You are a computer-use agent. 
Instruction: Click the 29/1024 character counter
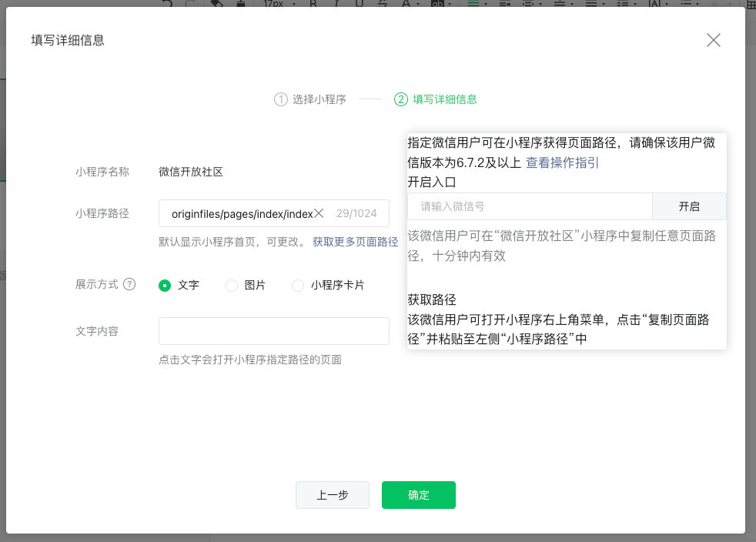click(356, 213)
